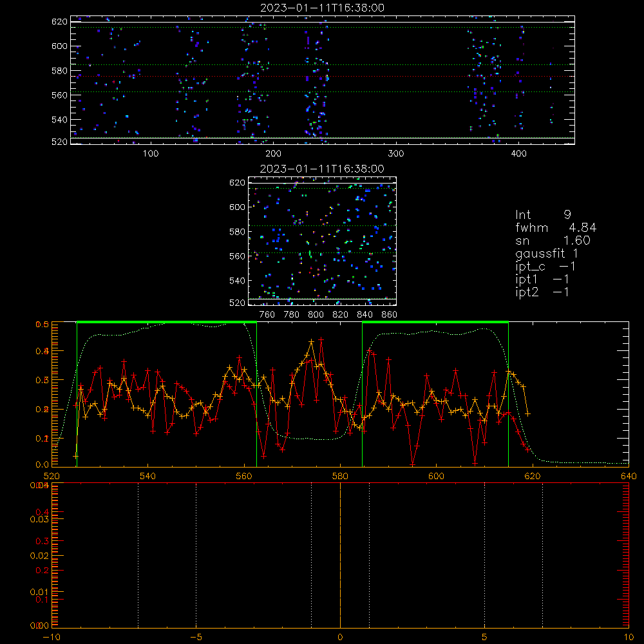Click y-axis label 0.2 on profile plot
This screenshot has width=644, height=644.
[x=43, y=409]
